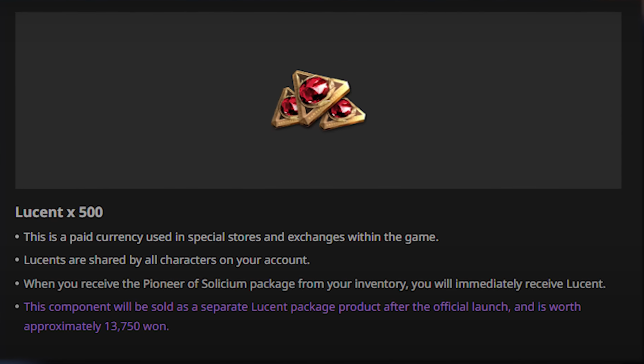The image size is (644, 364).
Task: Click the "paid currency" description line
Action: (231, 237)
